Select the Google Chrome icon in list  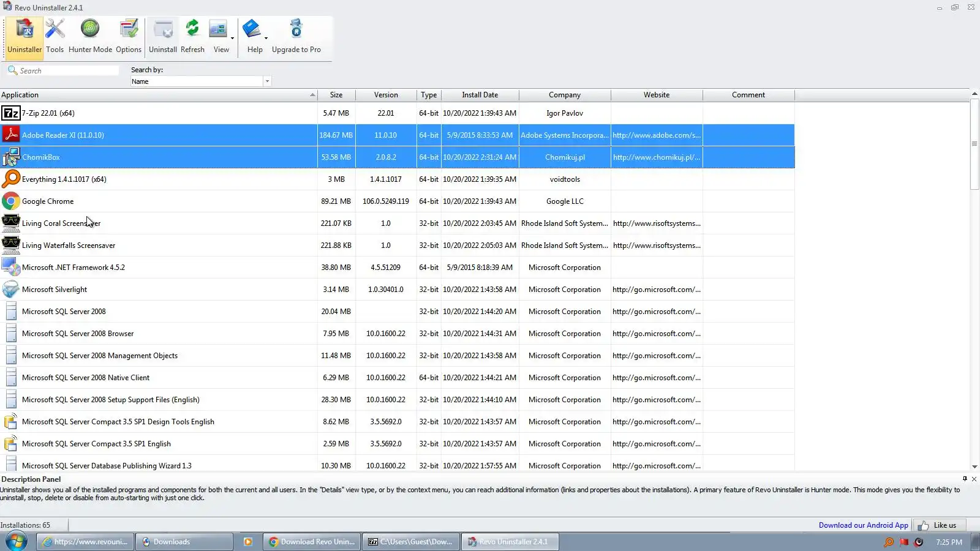tap(11, 201)
